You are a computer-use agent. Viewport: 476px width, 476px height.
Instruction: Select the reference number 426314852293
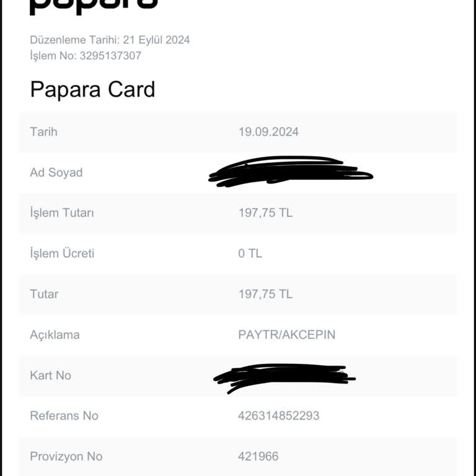[278, 416]
